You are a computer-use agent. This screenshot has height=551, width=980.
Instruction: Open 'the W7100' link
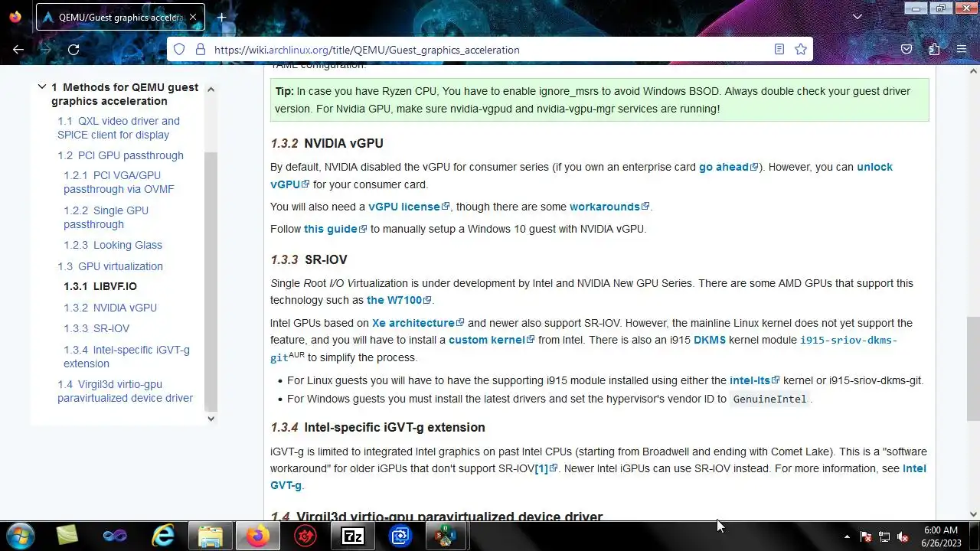click(x=399, y=300)
